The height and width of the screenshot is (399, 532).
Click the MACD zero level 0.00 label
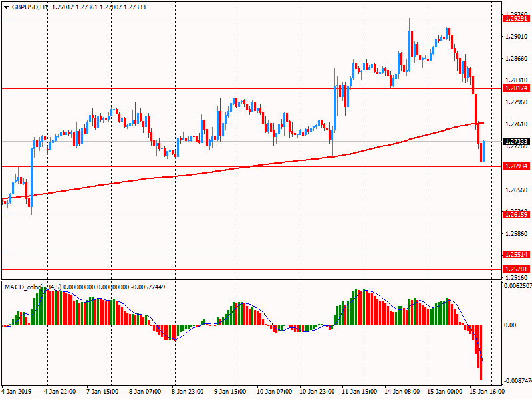509,325
